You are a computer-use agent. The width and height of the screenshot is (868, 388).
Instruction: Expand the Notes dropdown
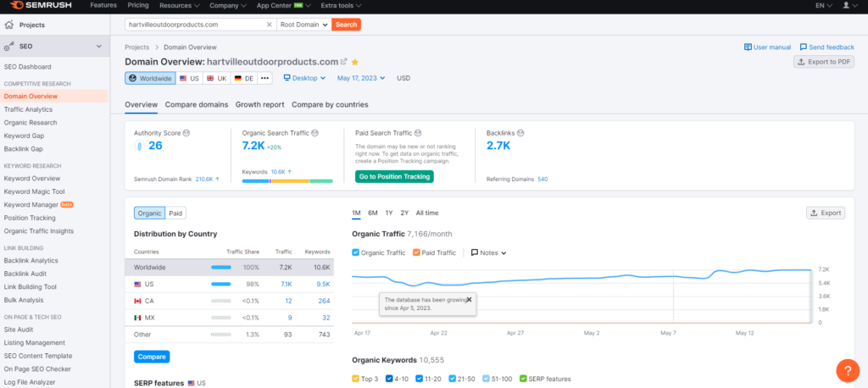tap(489, 252)
